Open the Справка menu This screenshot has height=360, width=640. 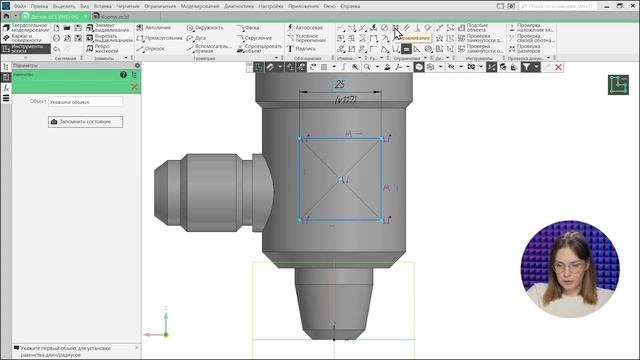350,6
